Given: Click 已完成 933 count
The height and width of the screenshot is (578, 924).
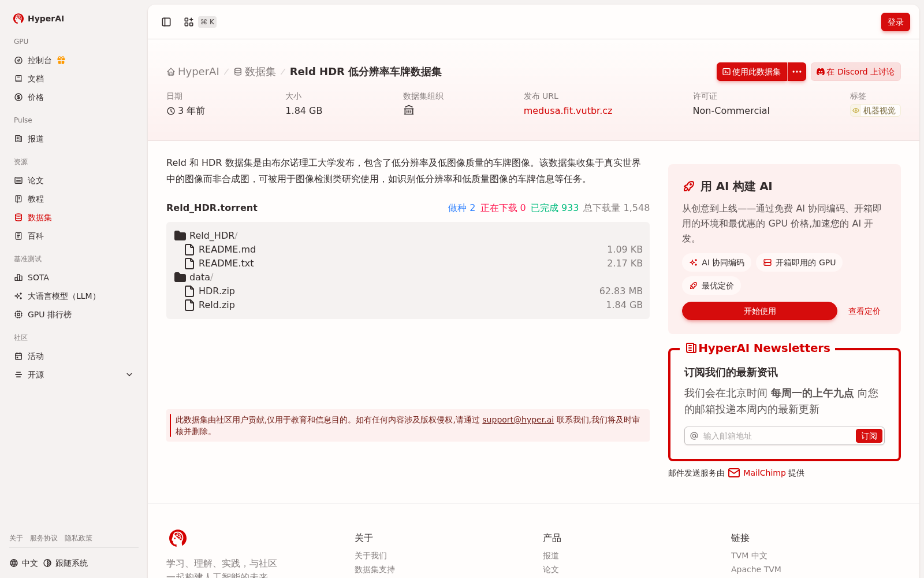Looking at the screenshot, I should point(554,208).
